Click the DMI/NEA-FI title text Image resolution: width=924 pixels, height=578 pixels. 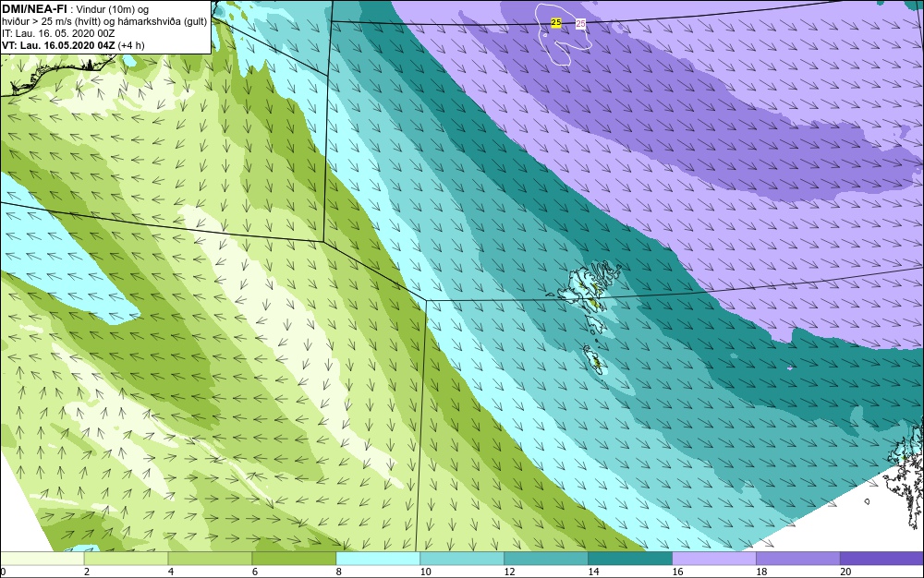click(x=34, y=9)
